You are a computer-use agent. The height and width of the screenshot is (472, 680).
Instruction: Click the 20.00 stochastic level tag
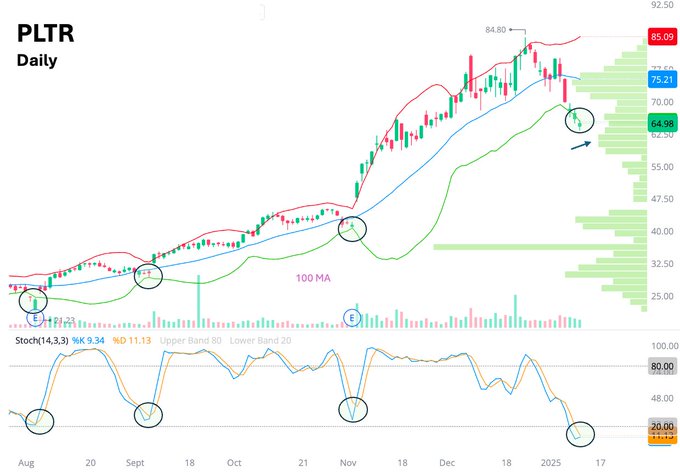tap(662, 427)
